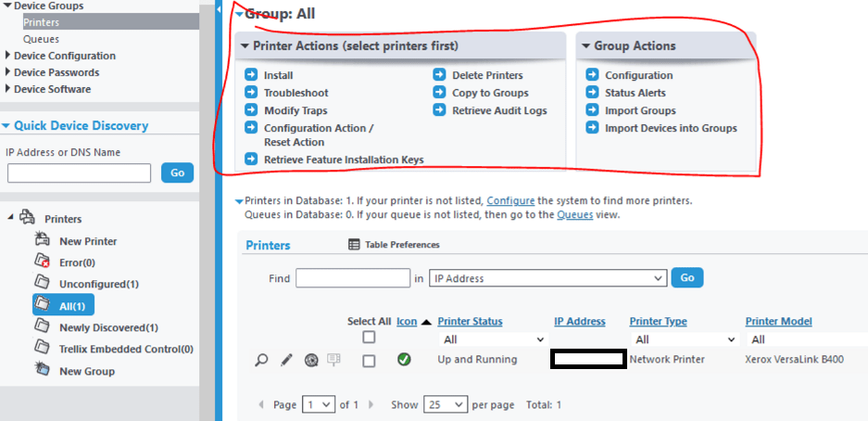Click the arrow icon beside Troubleshoot
Screen dimensions: 868x421
tap(251, 93)
